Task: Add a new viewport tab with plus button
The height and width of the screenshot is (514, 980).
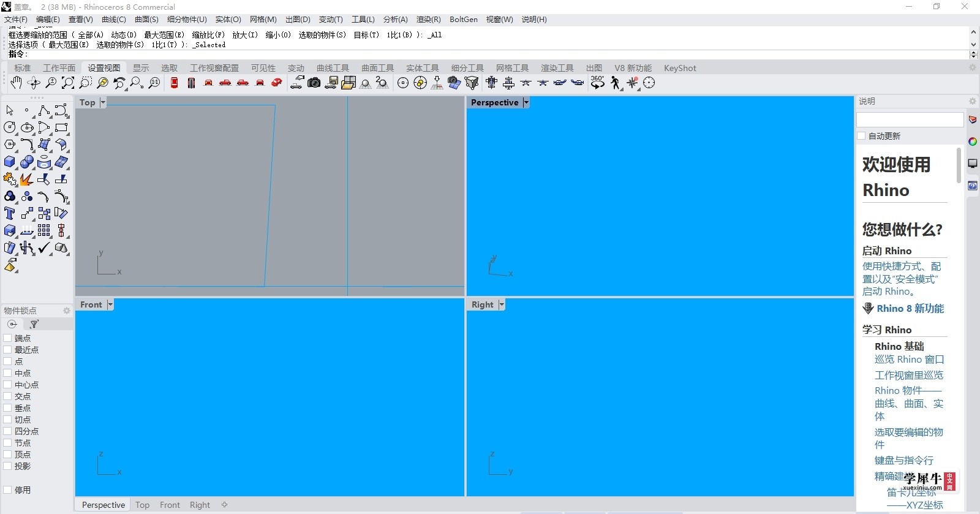Action: click(225, 505)
